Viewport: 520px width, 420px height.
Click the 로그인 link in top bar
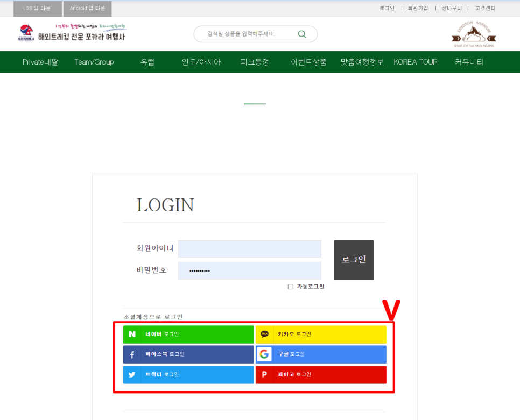(x=387, y=8)
